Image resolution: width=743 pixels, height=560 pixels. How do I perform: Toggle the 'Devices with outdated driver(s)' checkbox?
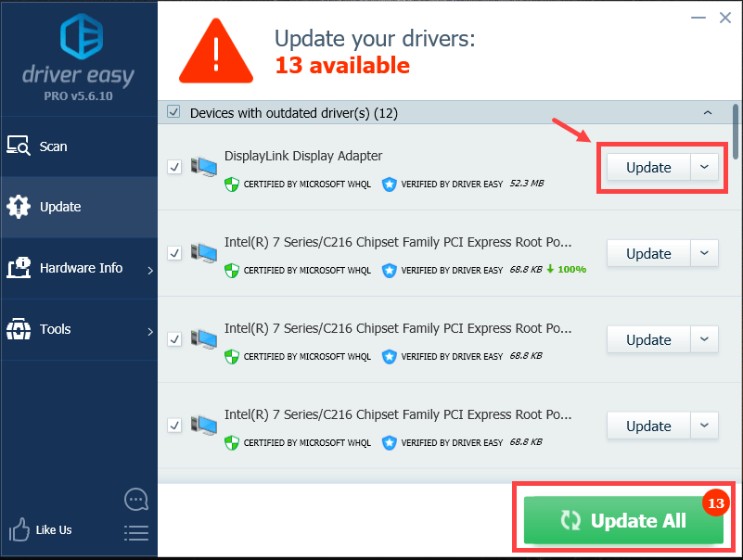[173, 112]
